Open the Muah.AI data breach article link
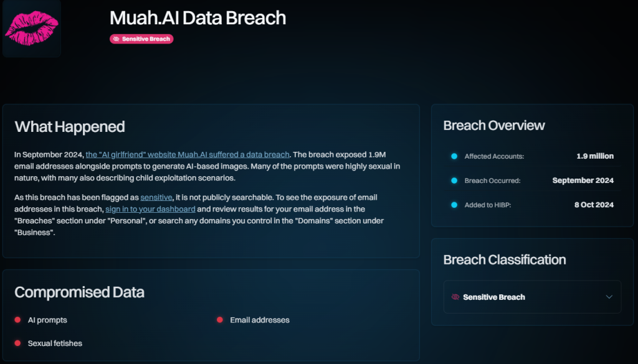 188,154
